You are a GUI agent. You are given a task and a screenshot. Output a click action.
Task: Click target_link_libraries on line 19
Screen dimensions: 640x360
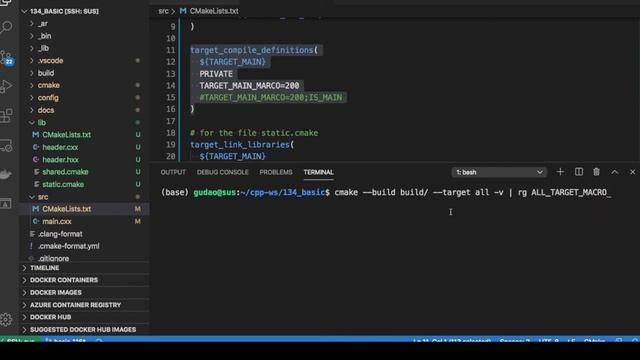tap(240, 145)
